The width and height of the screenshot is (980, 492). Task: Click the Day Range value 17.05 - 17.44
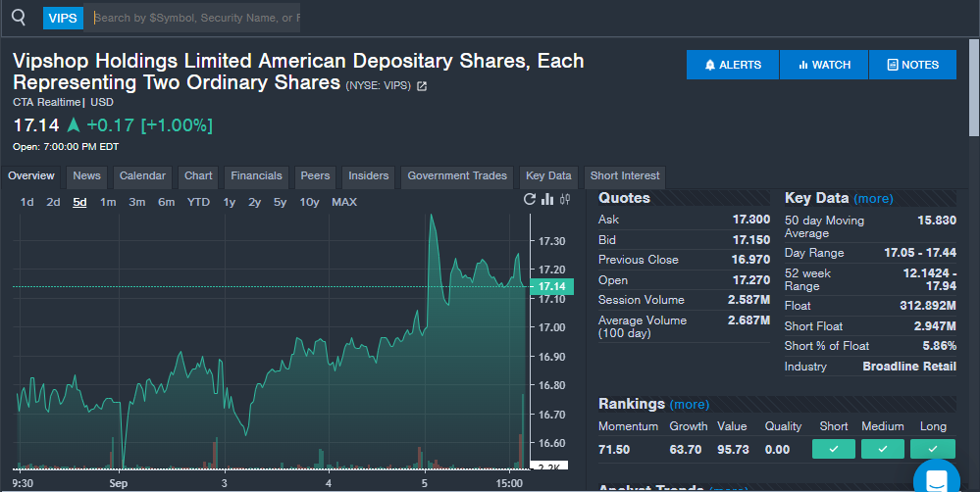click(x=920, y=253)
